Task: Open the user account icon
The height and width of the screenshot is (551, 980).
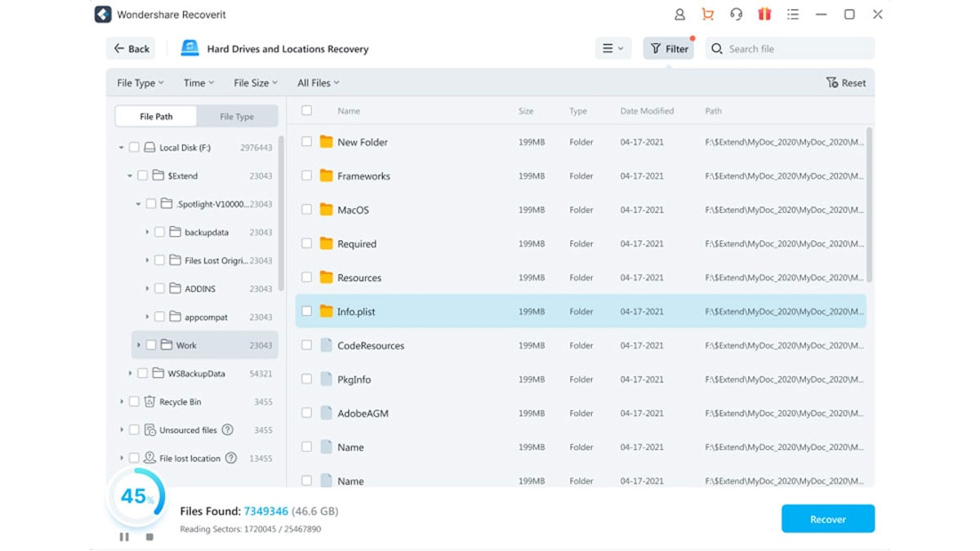Action: (679, 14)
